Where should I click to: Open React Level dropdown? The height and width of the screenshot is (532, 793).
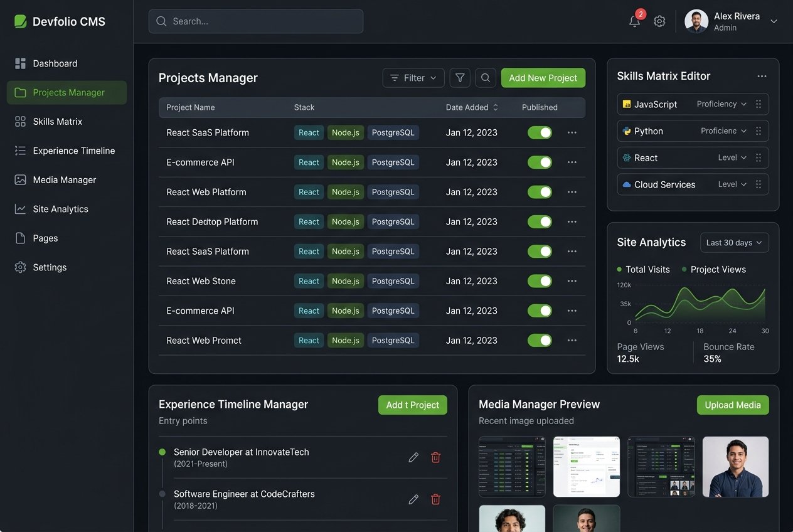point(733,157)
